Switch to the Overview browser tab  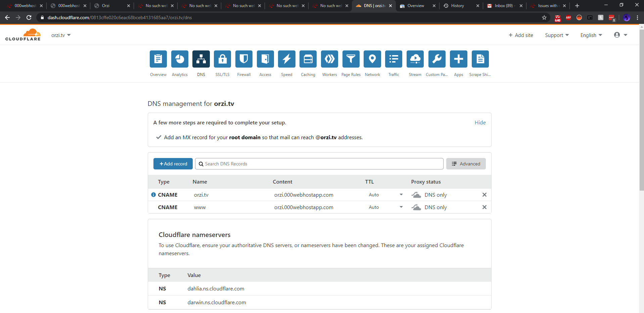point(417,6)
